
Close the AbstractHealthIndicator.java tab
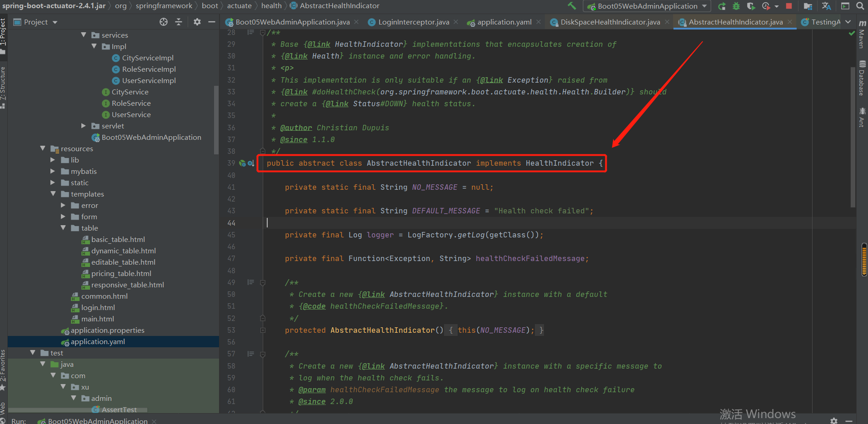(x=790, y=22)
